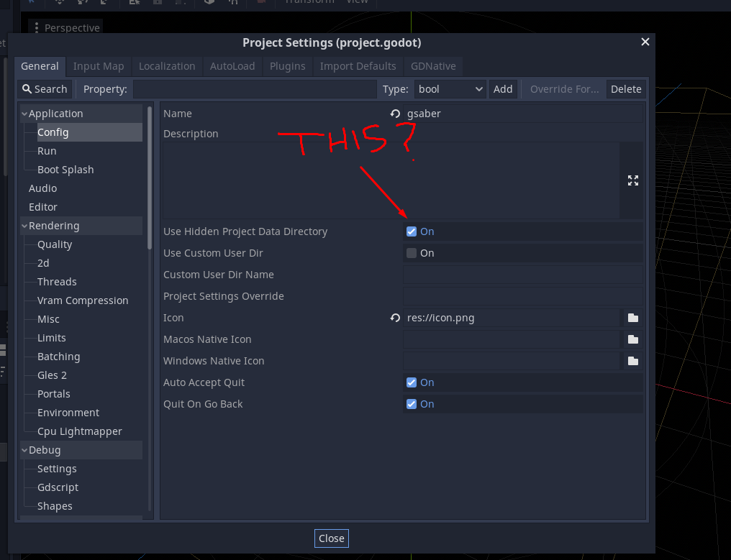Screen dimensions: 731x560
Task: Browse for a Macos Native Icon file
Action: (632, 339)
